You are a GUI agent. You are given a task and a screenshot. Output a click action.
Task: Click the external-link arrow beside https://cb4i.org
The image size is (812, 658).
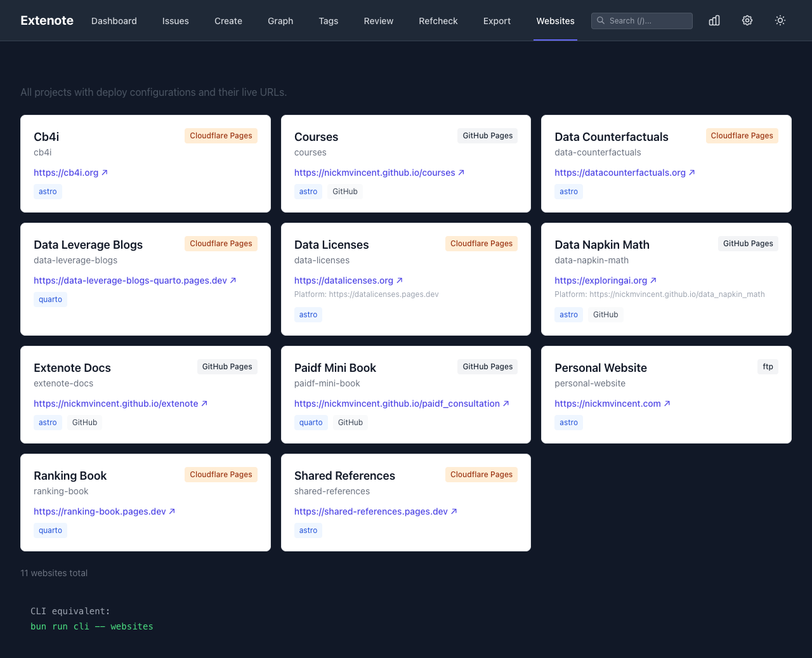[105, 172]
